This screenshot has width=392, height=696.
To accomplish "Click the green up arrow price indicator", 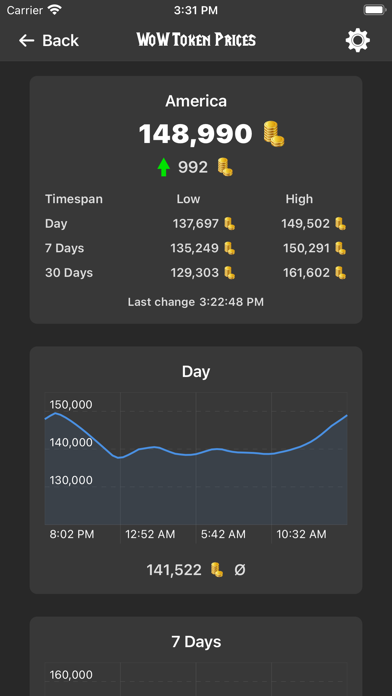I will tap(164, 167).
